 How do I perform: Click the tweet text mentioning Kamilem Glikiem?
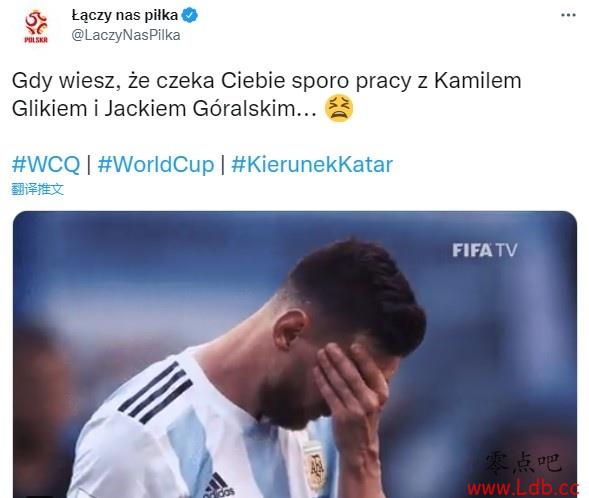pyautogui.click(x=267, y=95)
